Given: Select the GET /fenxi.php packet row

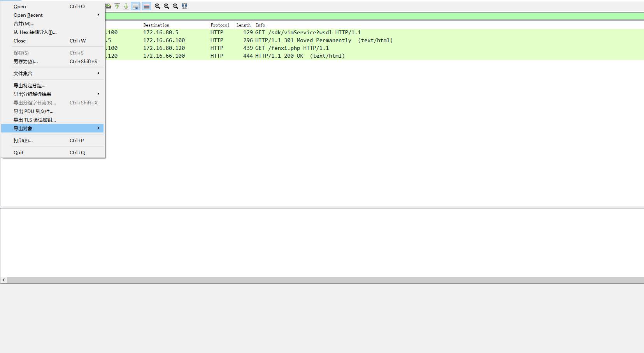Looking at the screenshot, I should 292,48.
